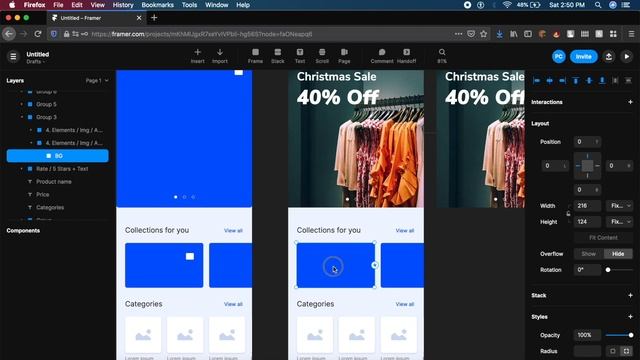Screen dimensions: 640x360
Task: Open the Bookmarks menu
Action: tap(158, 5)
